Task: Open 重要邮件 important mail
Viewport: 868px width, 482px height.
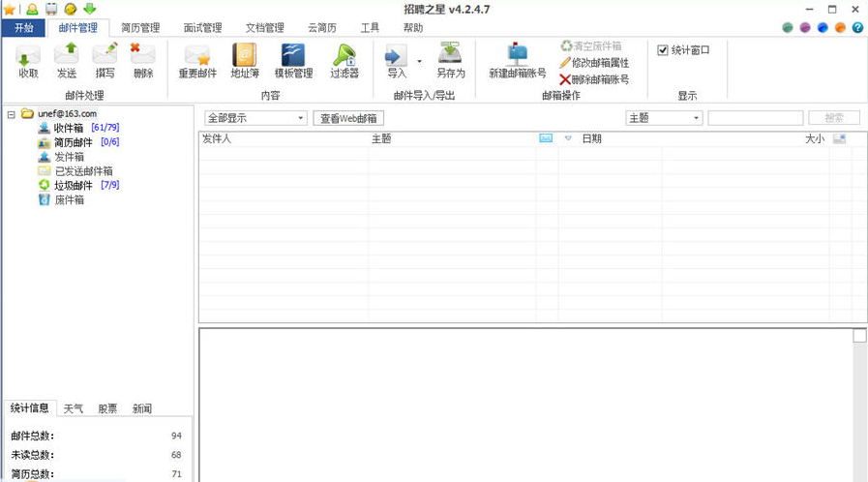Action: (x=197, y=61)
